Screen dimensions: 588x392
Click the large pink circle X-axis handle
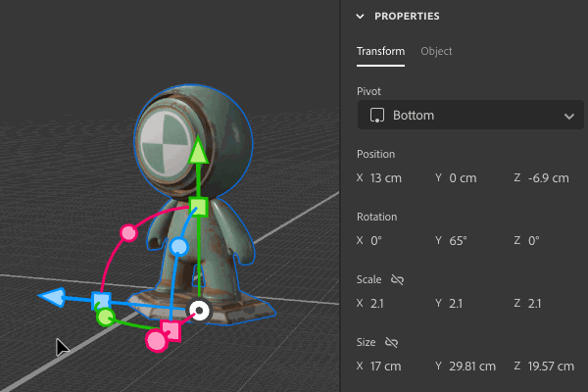click(x=156, y=340)
